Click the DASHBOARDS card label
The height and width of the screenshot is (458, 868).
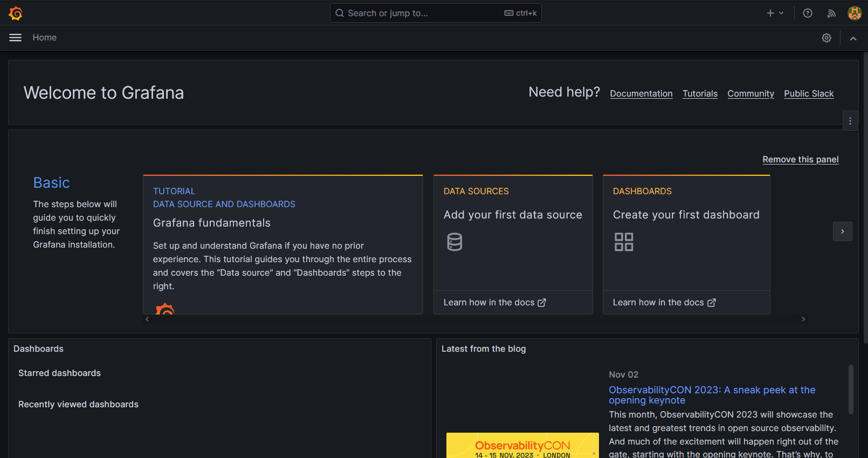642,192
